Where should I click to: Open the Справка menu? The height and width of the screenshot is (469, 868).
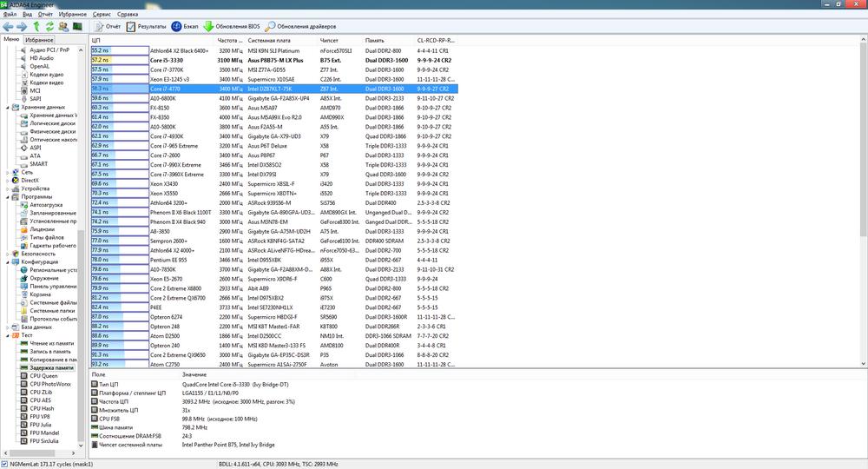point(128,15)
